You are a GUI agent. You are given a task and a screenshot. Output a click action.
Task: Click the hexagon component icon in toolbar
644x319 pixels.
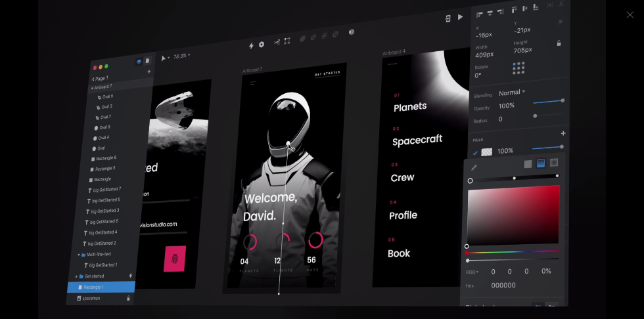tap(262, 44)
